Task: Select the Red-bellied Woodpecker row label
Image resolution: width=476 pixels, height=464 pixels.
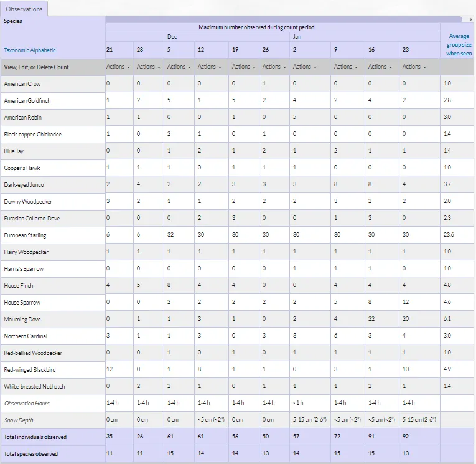Action: point(33,353)
